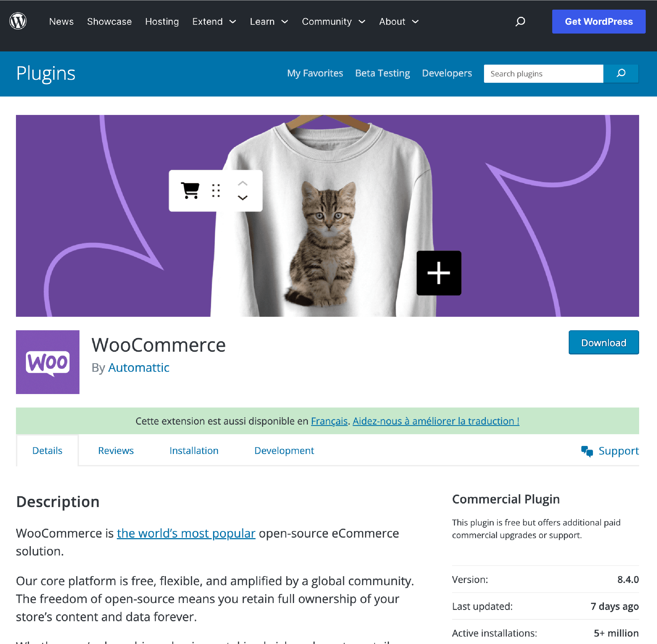
Task: Click the plus button icon on banner
Action: point(439,272)
